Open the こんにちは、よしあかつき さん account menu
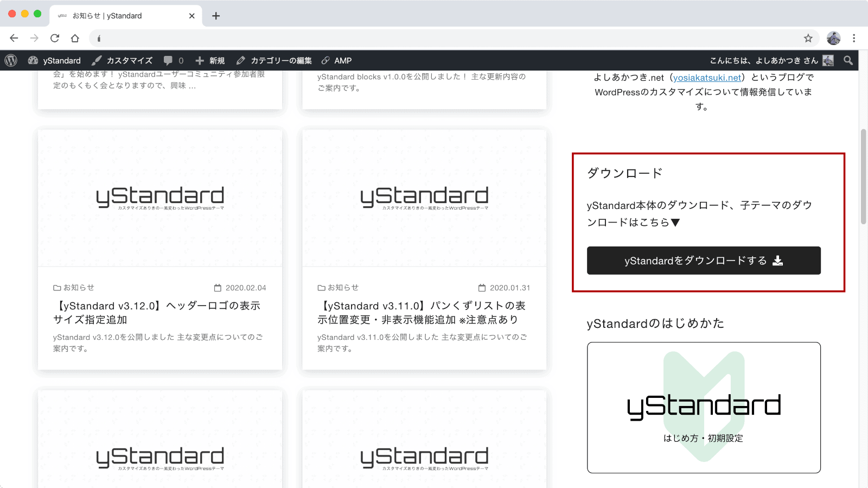868x488 pixels. 771,60
